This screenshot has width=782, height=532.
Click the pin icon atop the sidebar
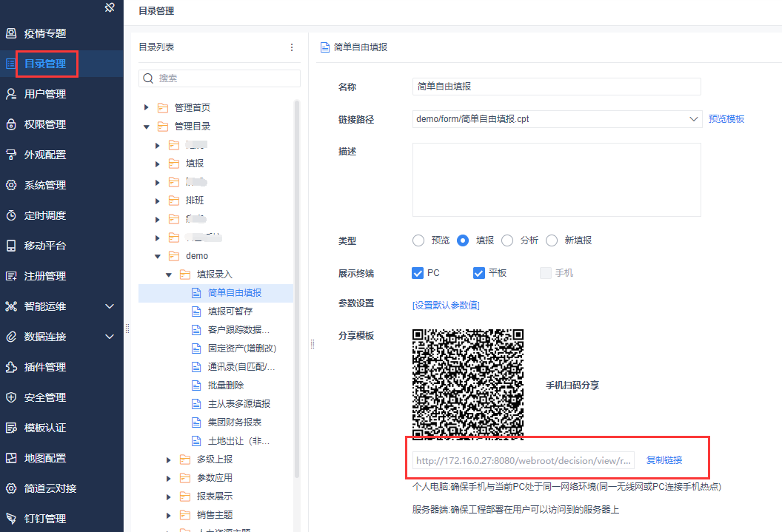pyautogui.click(x=110, y=7)
